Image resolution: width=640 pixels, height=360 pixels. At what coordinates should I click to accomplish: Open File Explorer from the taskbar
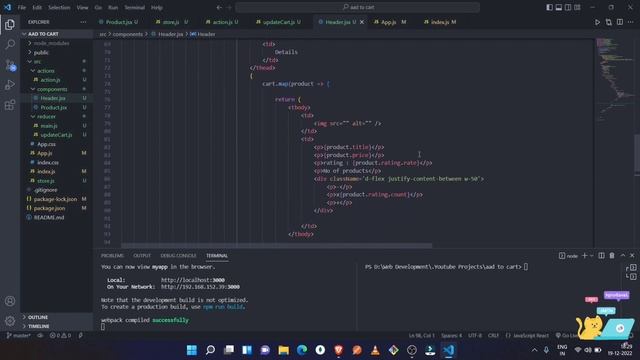[x=283, y=350]
